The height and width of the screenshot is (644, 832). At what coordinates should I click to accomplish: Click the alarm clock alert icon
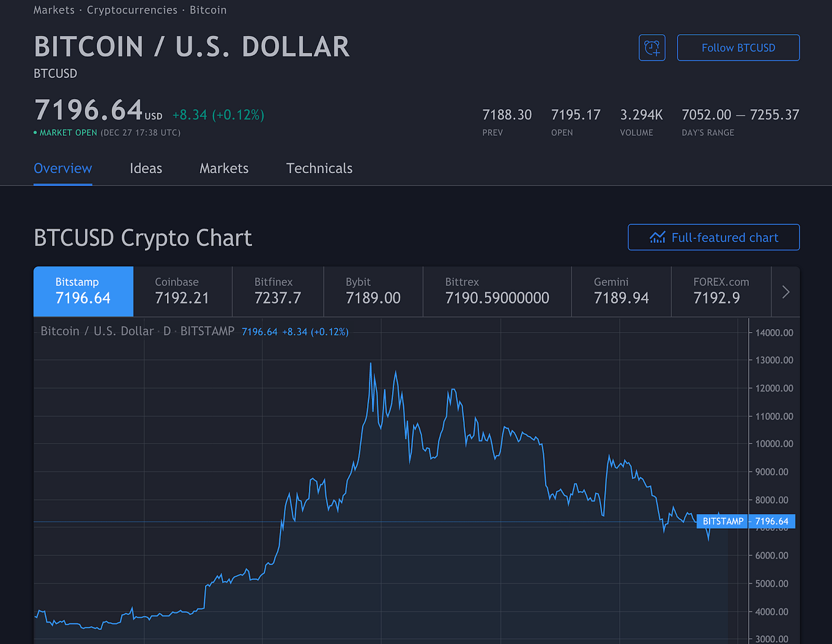[x=652, y=48]
